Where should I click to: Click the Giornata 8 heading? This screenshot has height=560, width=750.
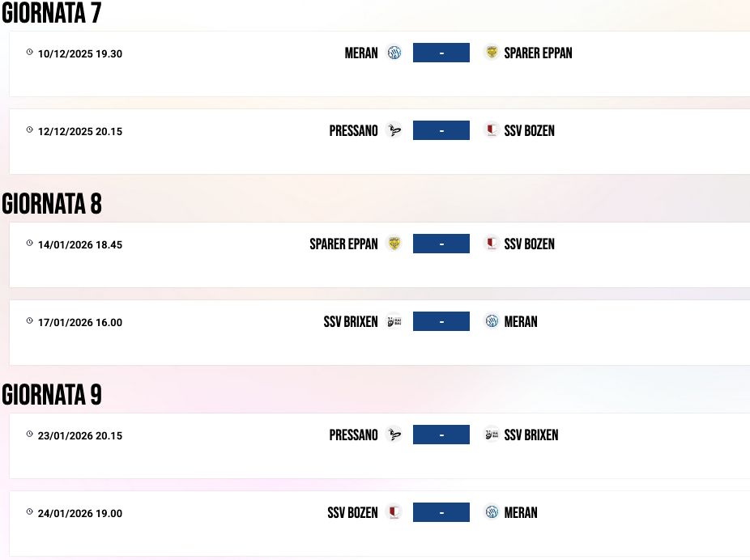pyautogui.click(x=52, y=204)
